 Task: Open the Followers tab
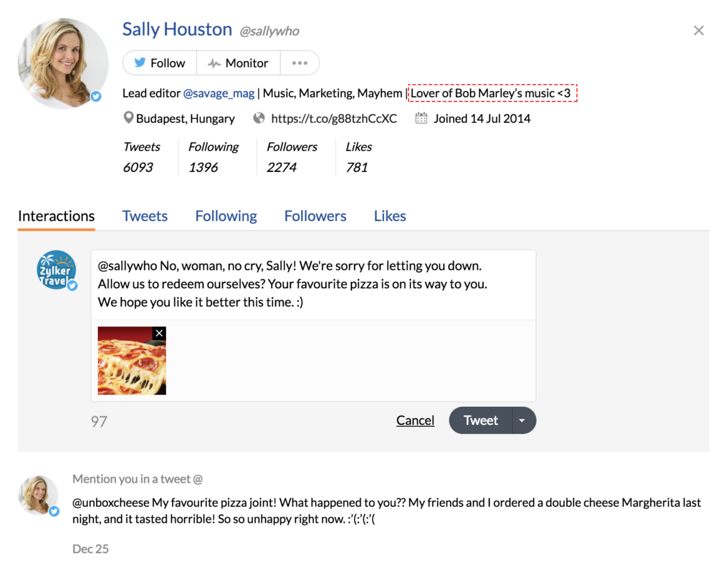tap(315, 216)
